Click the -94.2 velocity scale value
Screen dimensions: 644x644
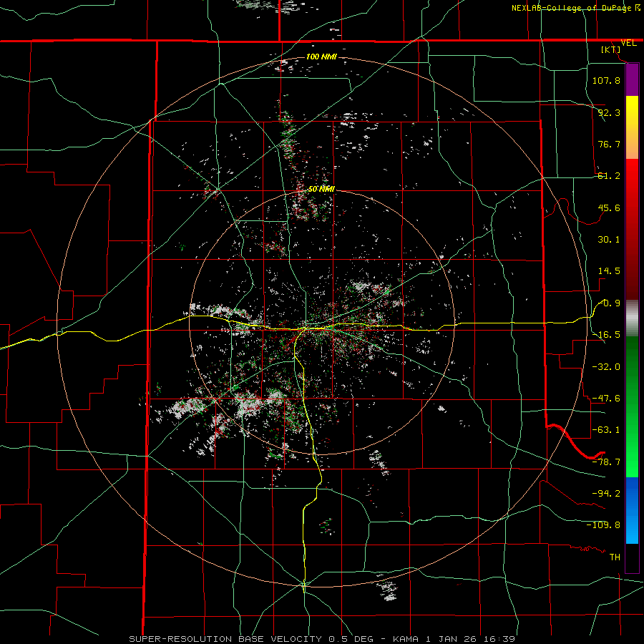tap(606, 493)
